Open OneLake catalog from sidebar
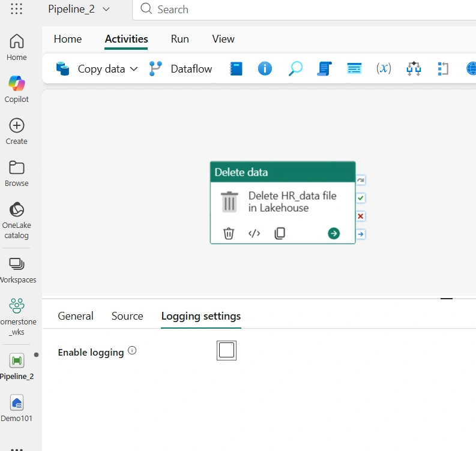 tap(17, 221)
